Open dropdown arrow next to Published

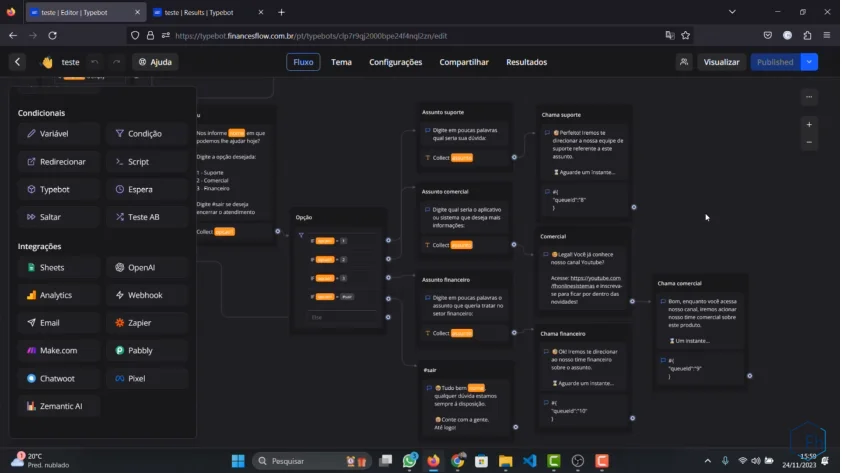click(x=809, y=62)
